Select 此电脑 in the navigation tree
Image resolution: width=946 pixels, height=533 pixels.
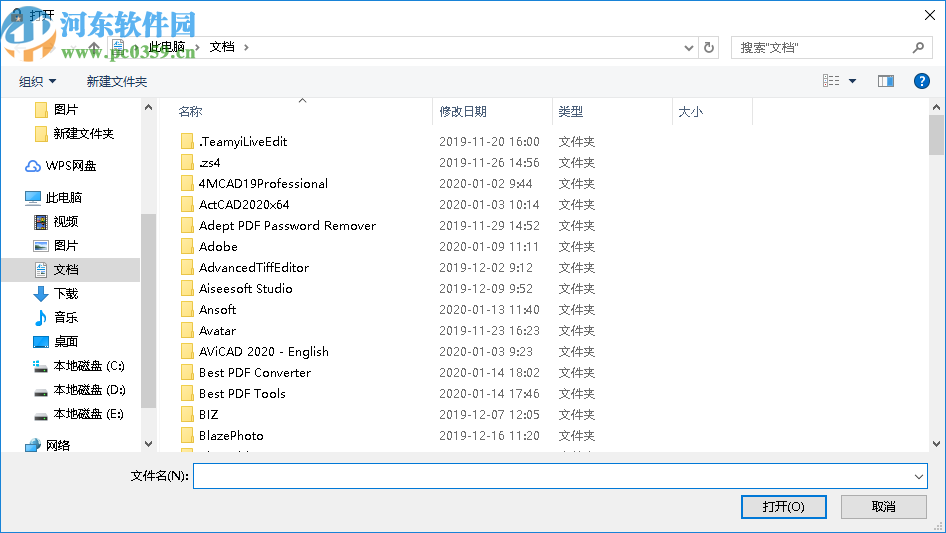[63, 198]
